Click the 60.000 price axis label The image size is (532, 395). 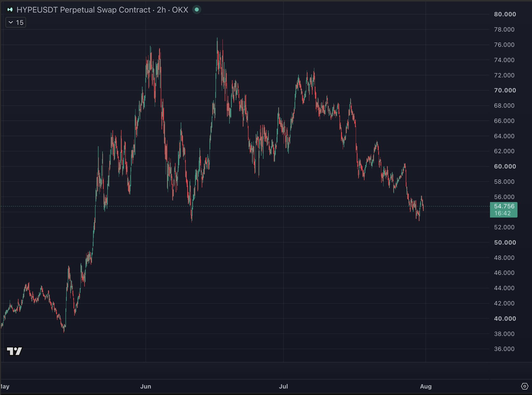(x=505, y=166)
